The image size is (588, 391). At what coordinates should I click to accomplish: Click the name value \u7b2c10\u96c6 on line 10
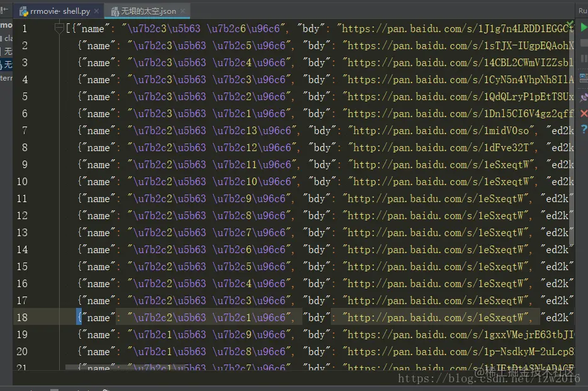click(x=252, y=182)
